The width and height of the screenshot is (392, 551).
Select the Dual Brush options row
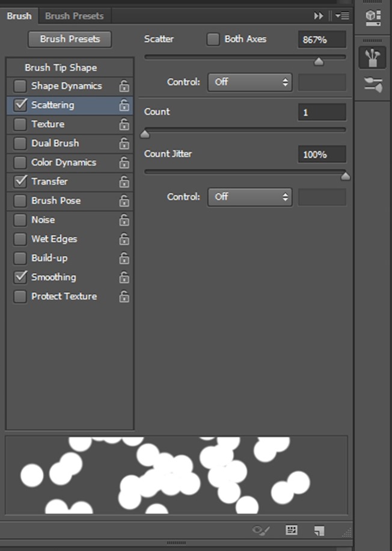70,143
